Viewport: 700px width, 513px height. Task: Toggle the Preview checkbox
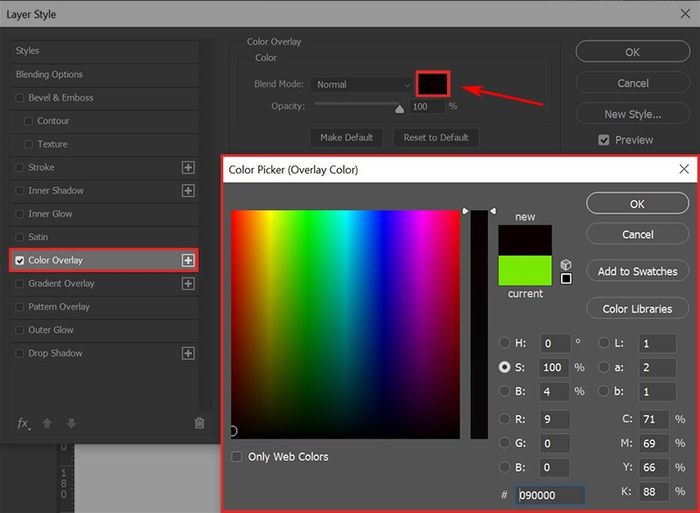(604, 140)
